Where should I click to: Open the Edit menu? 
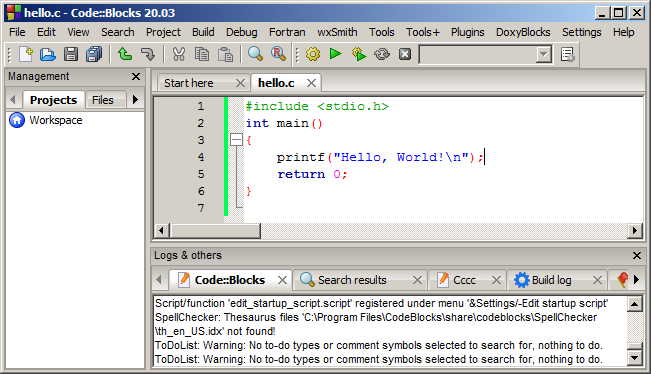(x=46, y=32)
